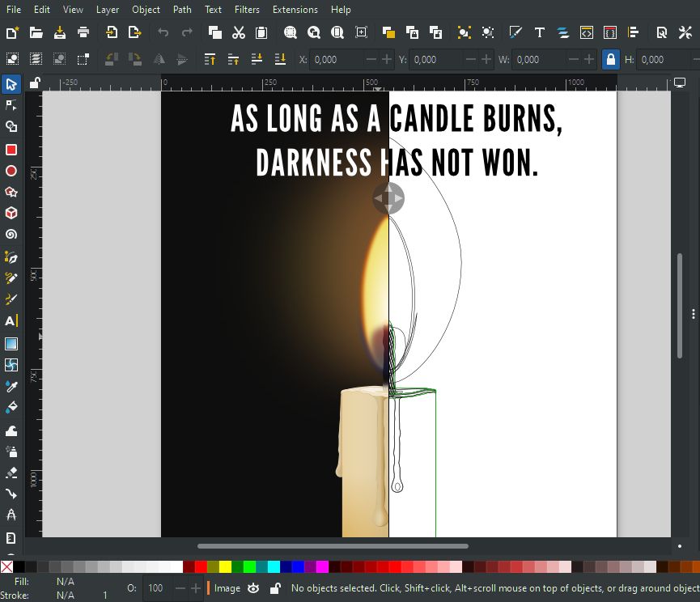The height and width of the screenshot is (602, 700).
Task: Select the Tweak tool
Action: click(11, 430)
